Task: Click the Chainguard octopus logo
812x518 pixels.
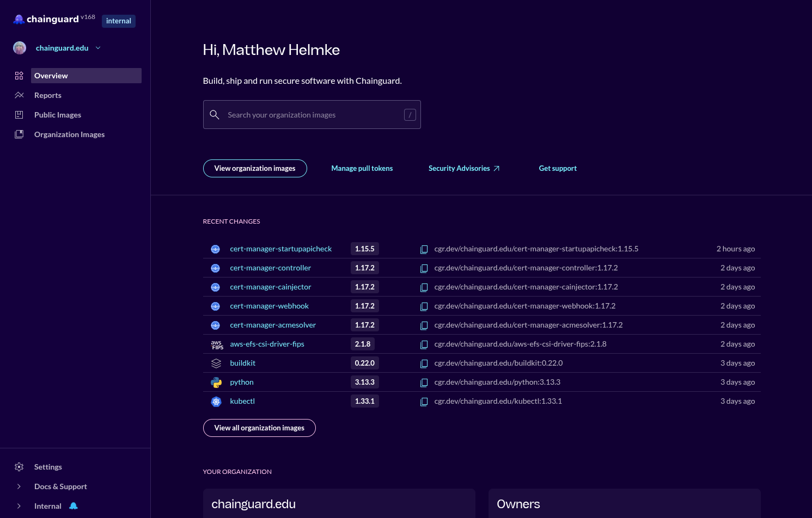Action: [x=19, y=18]
